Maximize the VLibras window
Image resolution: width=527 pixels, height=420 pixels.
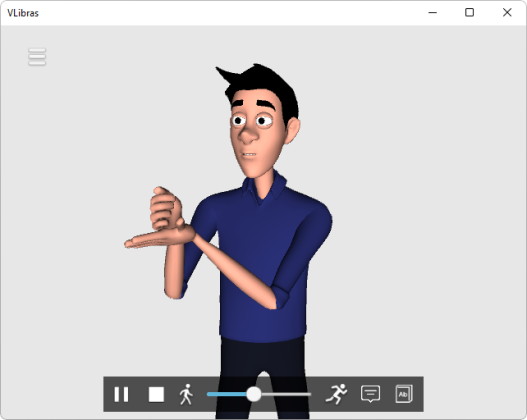pyautogui.click(x=470, y=13)
